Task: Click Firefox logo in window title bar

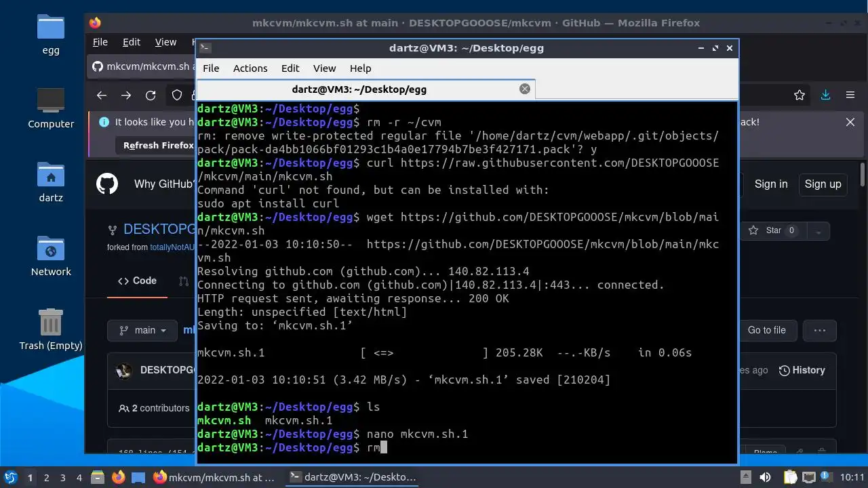Action: coord(95,22)
